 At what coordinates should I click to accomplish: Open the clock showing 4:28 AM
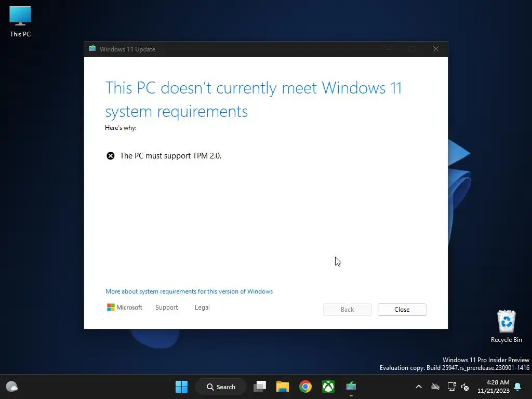tap(494, 387)
